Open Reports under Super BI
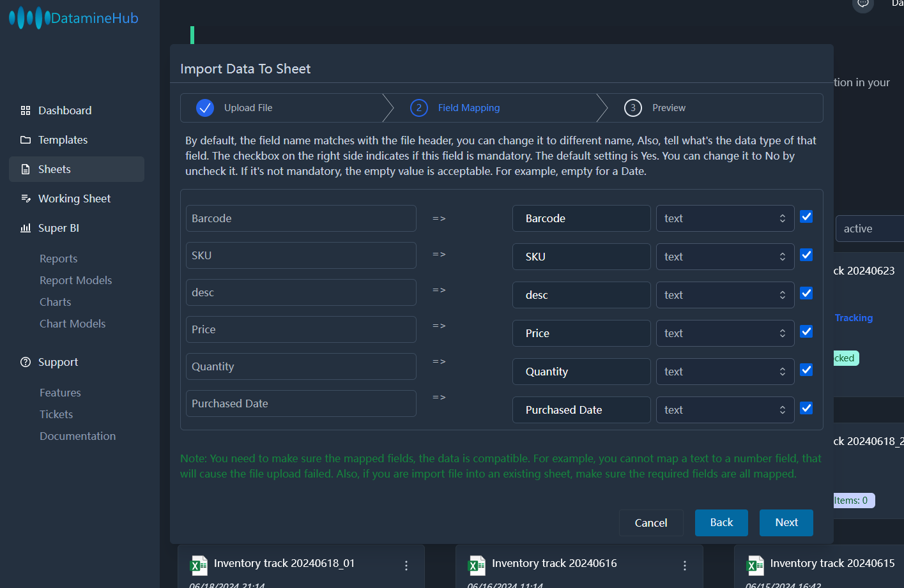Screen dimensions: 904x588 coord(58,259)
